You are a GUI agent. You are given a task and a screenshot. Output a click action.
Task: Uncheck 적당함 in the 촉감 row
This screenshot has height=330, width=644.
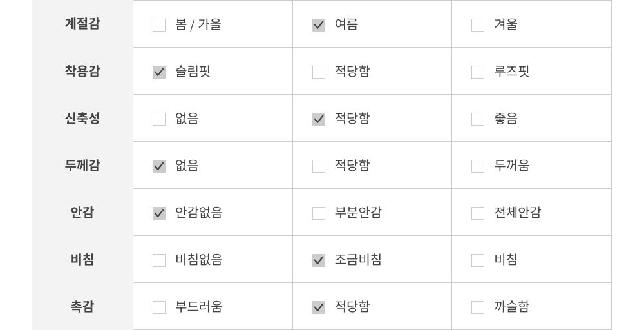(319, 307)
